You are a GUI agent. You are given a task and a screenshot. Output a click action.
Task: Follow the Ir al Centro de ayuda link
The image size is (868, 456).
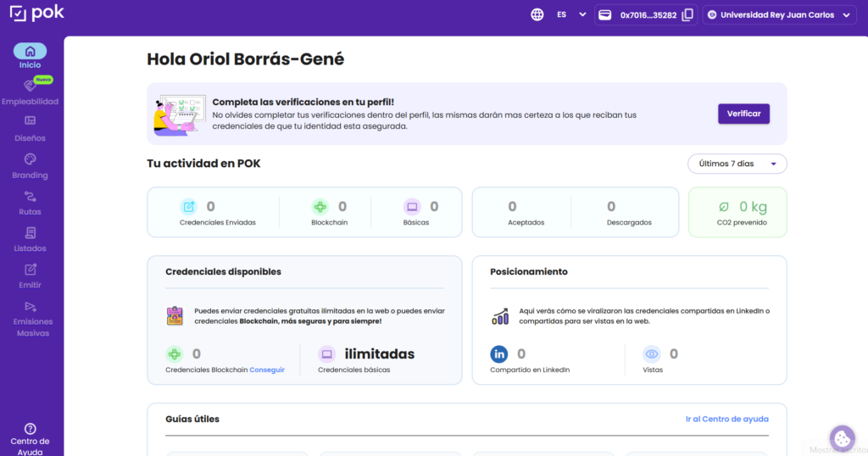[x=726, y=419]
